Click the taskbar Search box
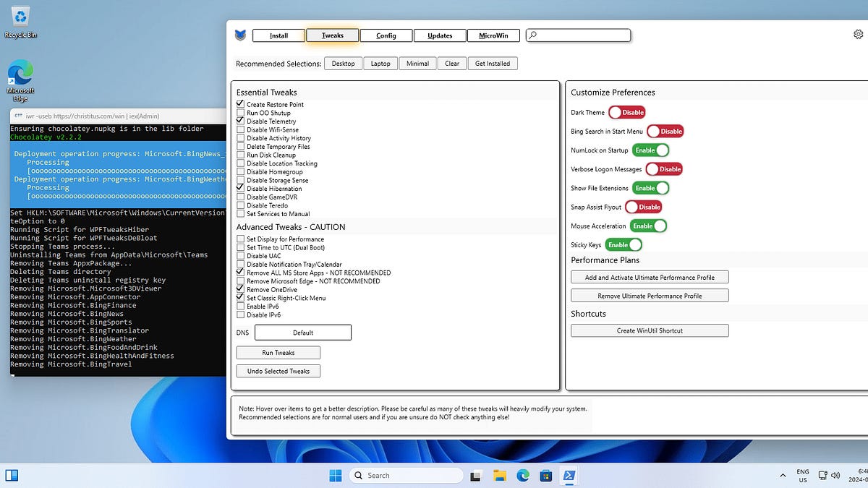This screenshot has height=488, width=868. pyautogui.click(x=406, y=476)
